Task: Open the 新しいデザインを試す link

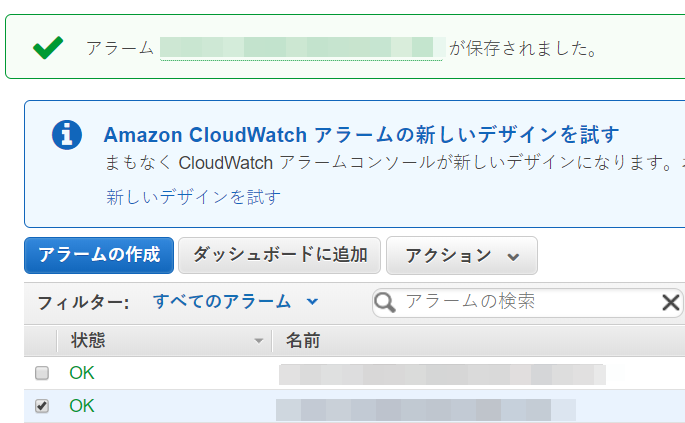Action: coord(193,197)
